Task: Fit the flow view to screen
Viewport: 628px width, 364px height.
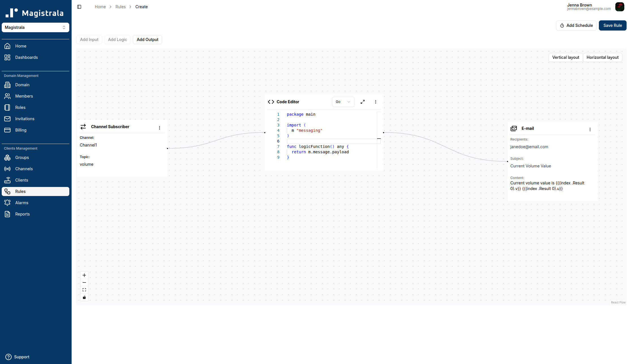Action: [84, 290]
